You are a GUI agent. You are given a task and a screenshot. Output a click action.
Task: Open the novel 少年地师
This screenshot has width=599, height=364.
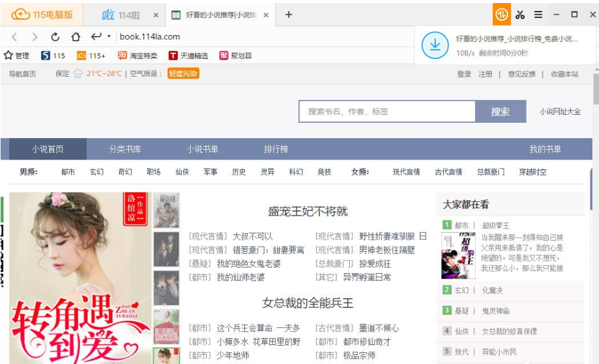(x=233, y=355)
